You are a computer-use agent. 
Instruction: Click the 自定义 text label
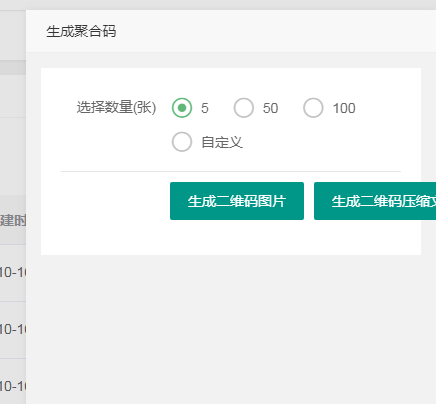coord(222,142)
